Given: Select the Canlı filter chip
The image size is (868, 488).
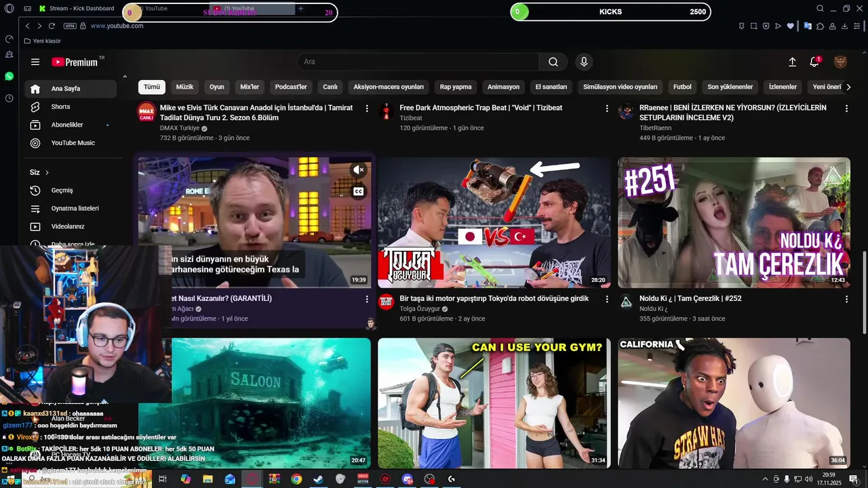Looking at the screenshot, I should [x=330, y=87].
